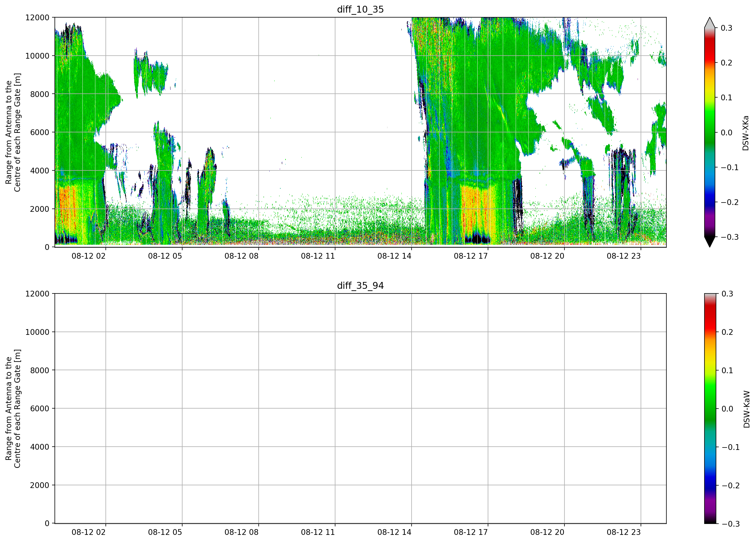756x542 pixels.
Task: Click the 6000 y-axis label of bottom plot
Action: click(39, 409)
